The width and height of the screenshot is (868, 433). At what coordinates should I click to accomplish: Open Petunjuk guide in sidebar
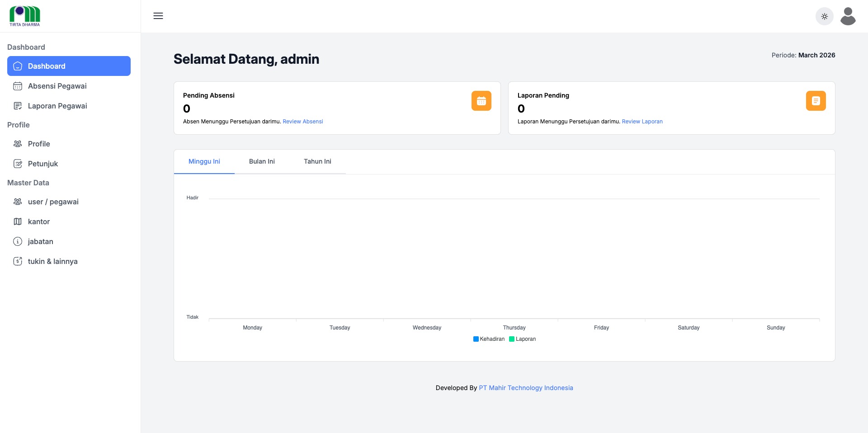43,164
